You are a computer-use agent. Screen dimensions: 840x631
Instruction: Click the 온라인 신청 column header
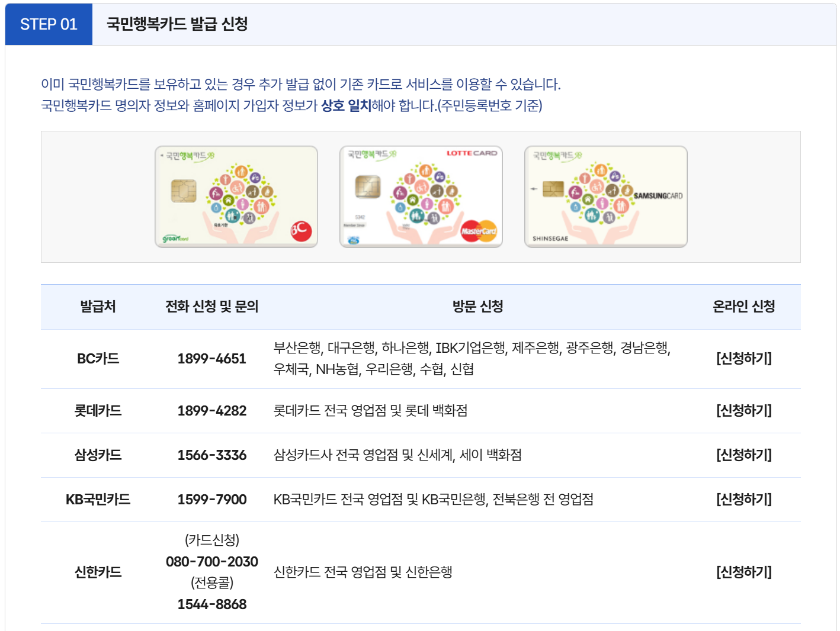coord(744,307)
